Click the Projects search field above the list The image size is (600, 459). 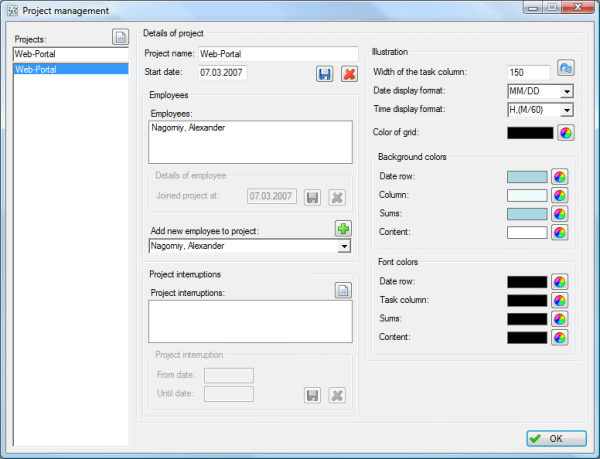tap(71, 54)
